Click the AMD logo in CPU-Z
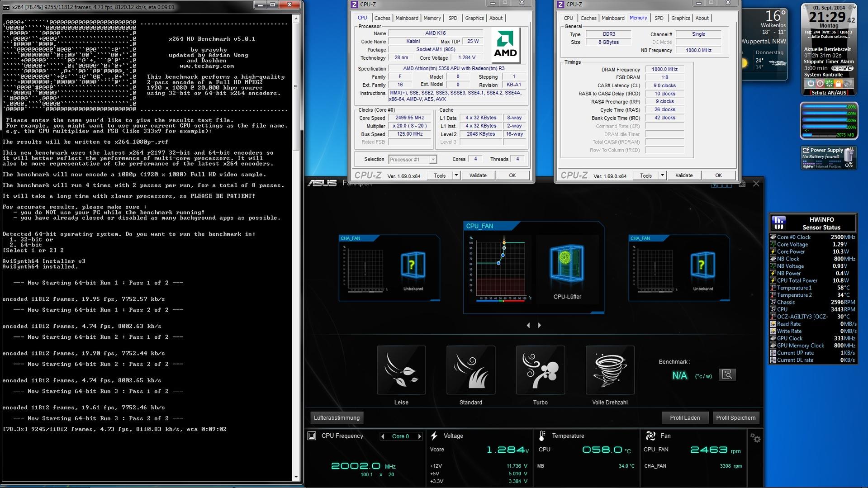Screen dimensions: 868x488 tap(505, 45)
